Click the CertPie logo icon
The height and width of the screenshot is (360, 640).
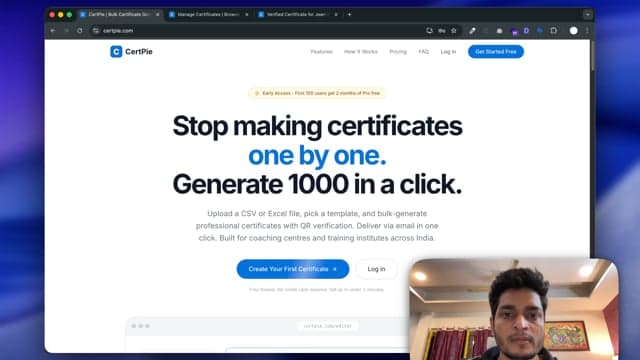pyautogui.click(x=116, y=51)
